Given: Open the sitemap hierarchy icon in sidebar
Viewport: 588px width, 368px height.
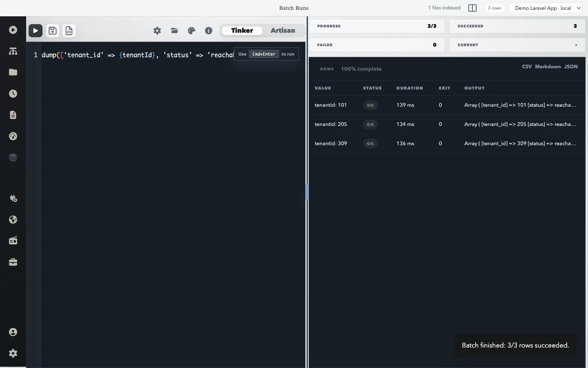Looking at the screenshot, I should [13, 51].
